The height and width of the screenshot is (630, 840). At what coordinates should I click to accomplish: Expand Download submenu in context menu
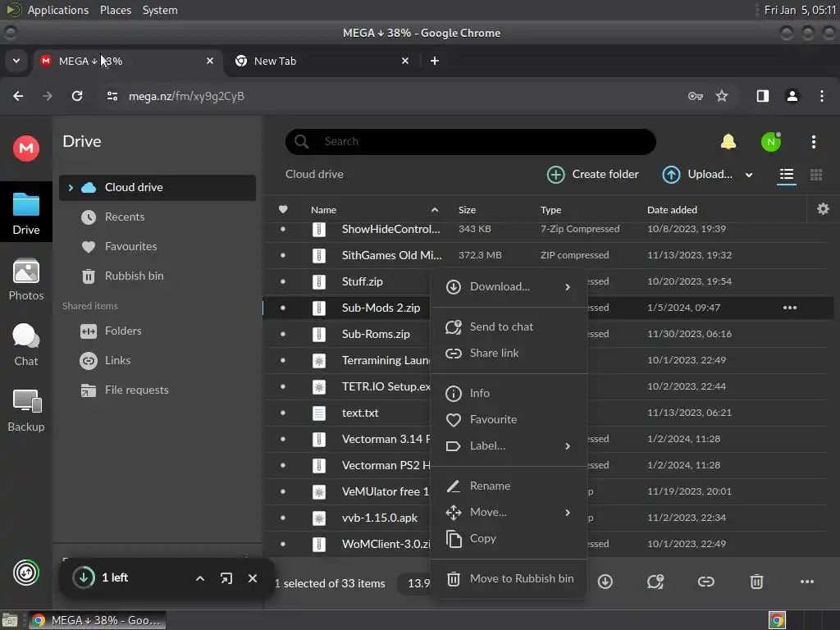pos(568,287)
